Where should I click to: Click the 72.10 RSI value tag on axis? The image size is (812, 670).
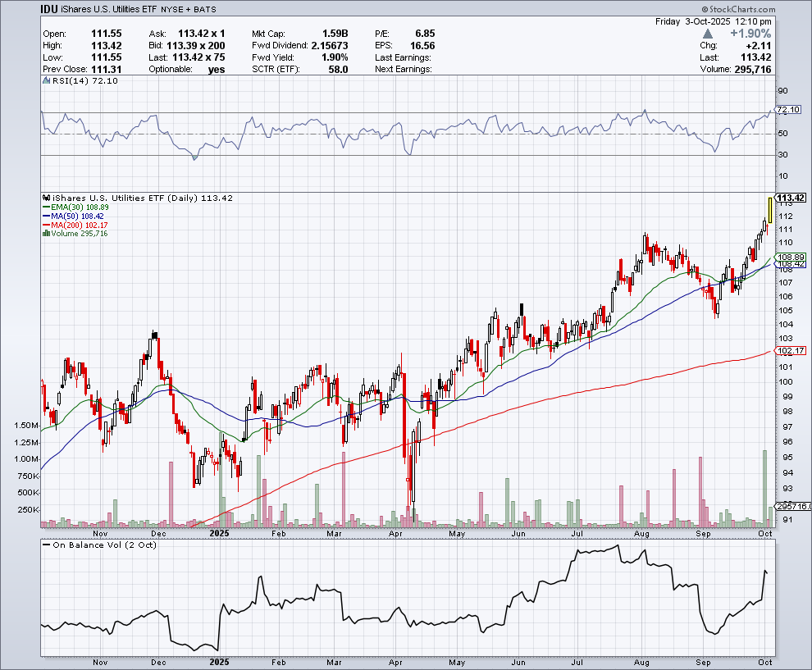(x=788, y=110)
